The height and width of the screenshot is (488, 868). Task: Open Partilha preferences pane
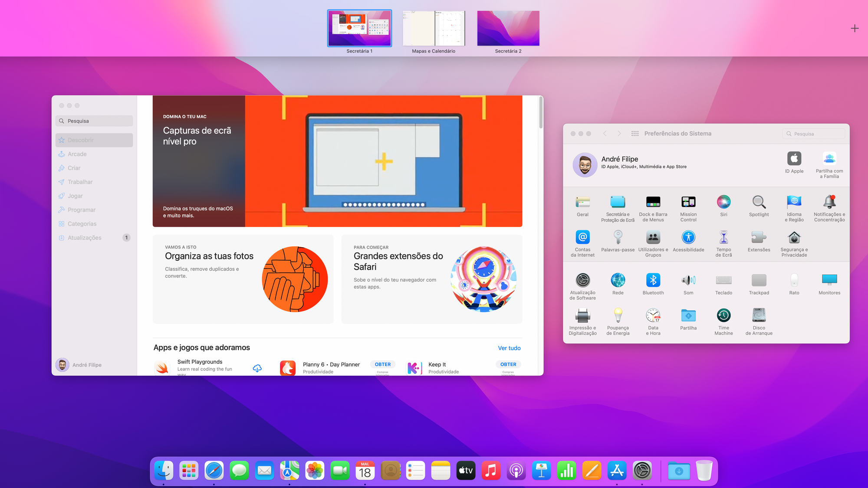coord(688,319)
